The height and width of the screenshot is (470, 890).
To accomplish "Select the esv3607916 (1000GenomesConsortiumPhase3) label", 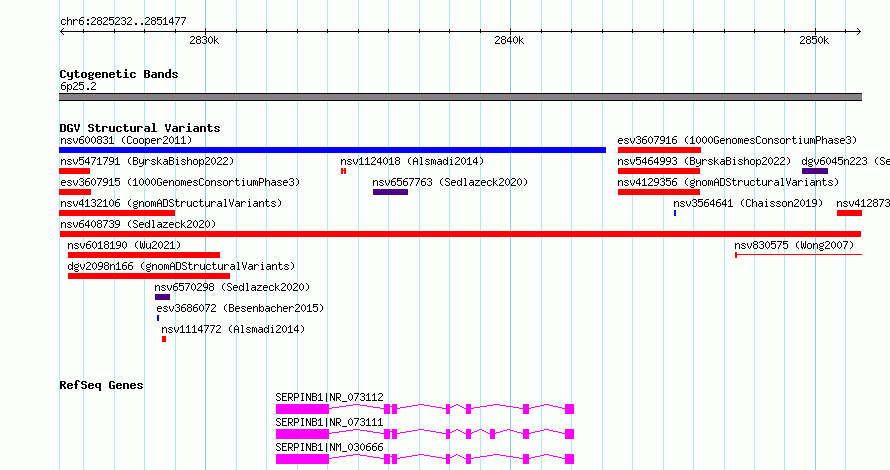I will (737, 140).
